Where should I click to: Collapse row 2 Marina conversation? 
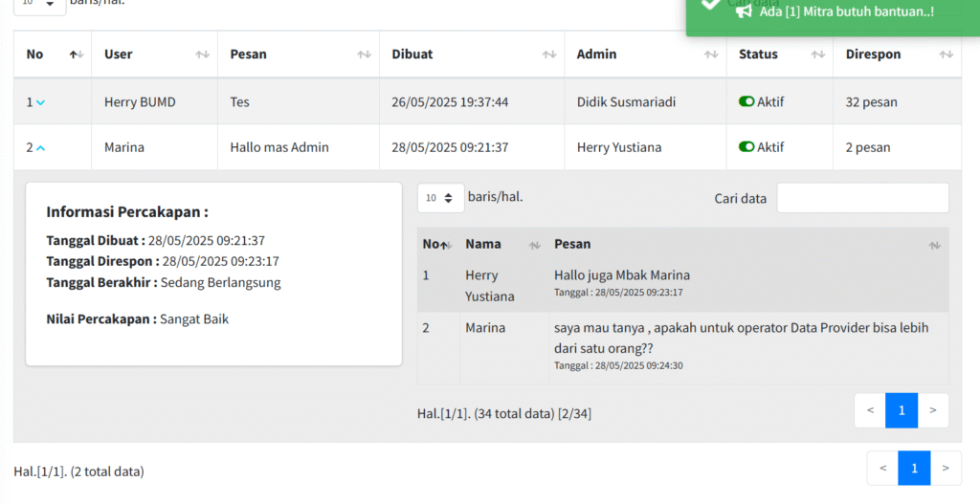click(x=40, y=148)
